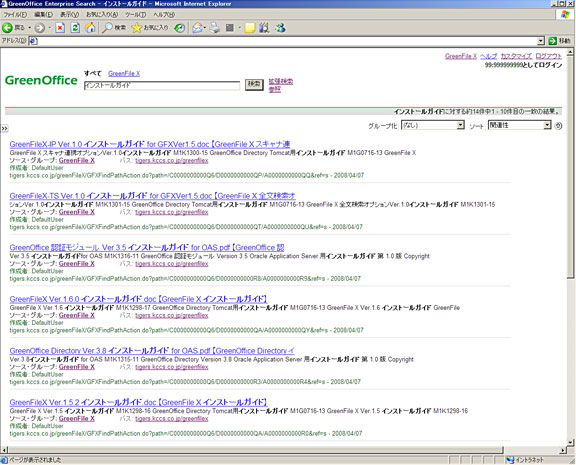
Task: Click path link tigers.kccs.co.jp/greenfilex under GreenFileX-TS result
Action: [x=172, y=212]
